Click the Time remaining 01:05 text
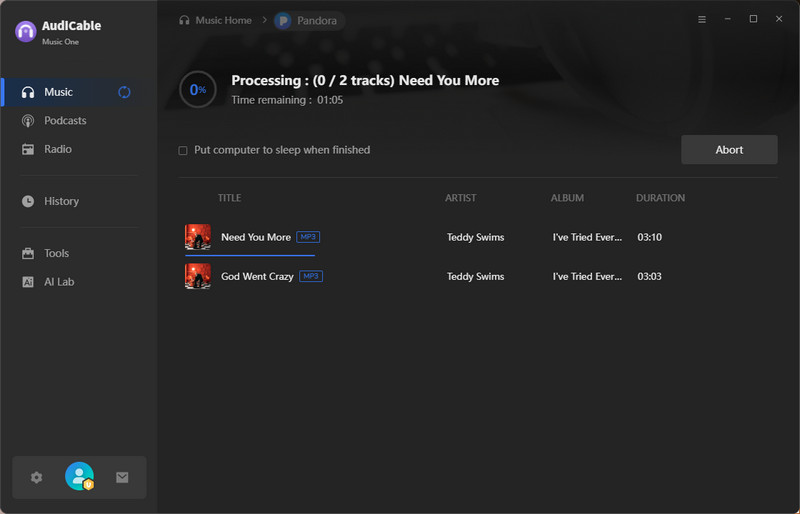Viewport: 800px width, 514px height. coord(287,100)
